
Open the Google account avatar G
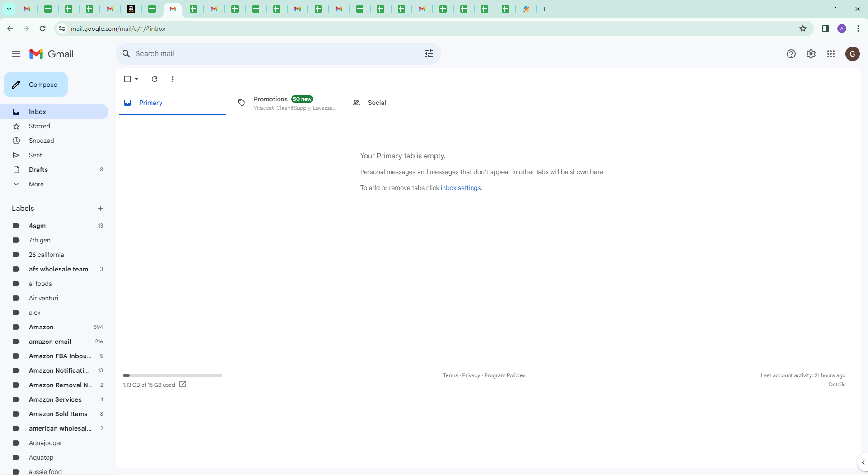click(x=853, y=54)
